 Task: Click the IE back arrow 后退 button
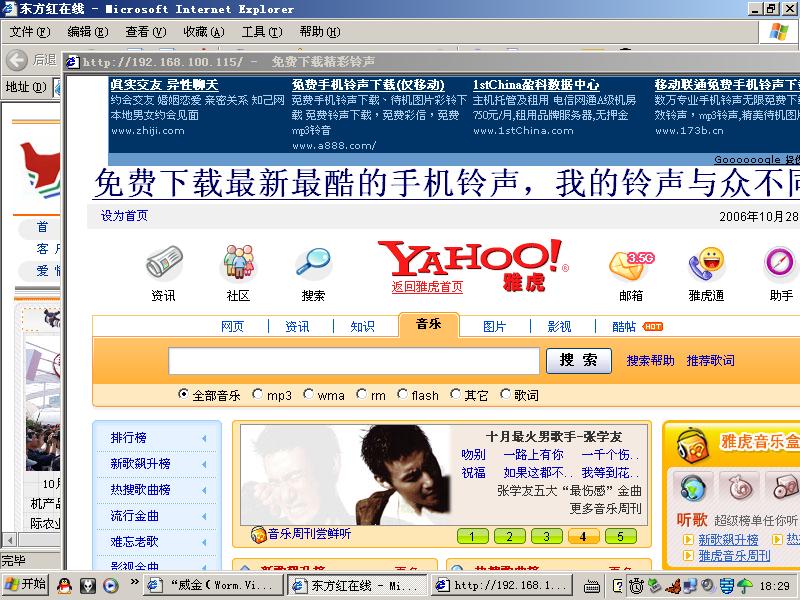coord(17,60)
